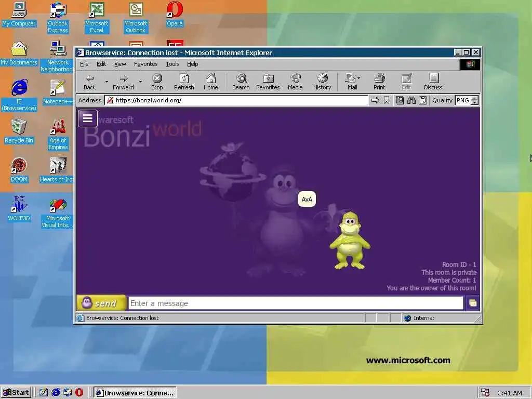
Task: Select the Microsoft Excel desktop shortcut
Action: [x=97, y=17]
